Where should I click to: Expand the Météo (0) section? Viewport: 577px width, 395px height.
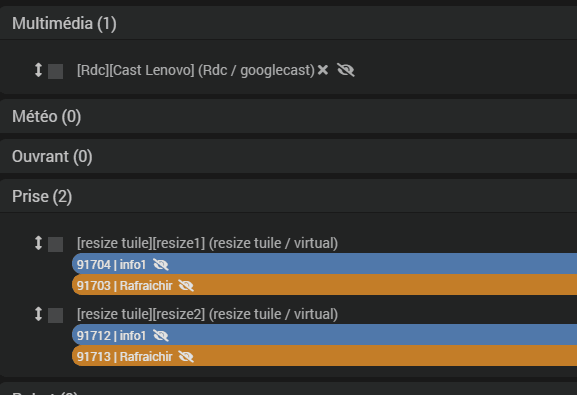coord(47,117)
